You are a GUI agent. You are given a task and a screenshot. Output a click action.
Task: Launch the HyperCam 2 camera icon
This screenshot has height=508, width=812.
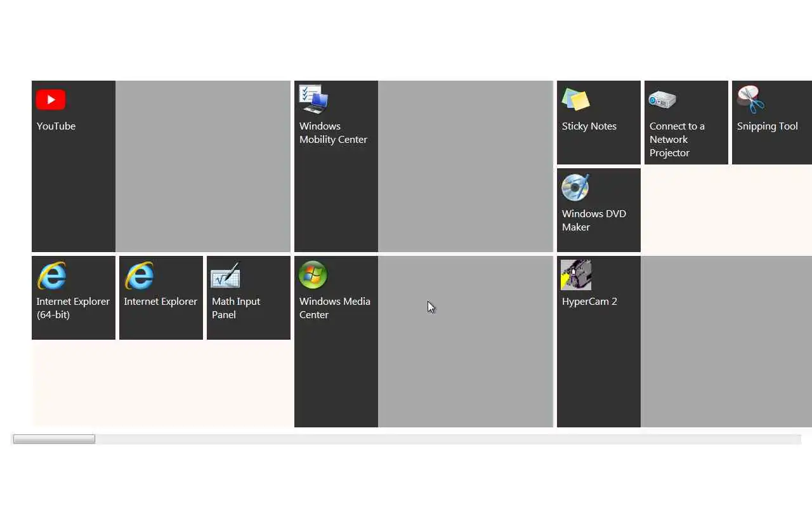click(x=576, y=275)
